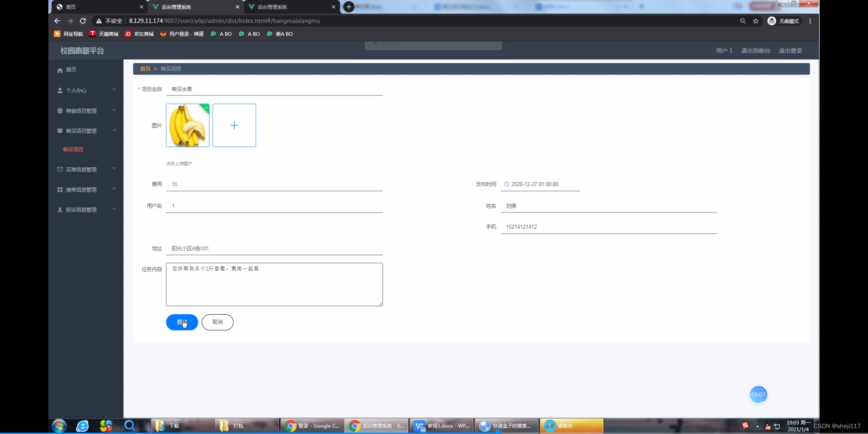Open the 新A BO bookmark
This screenshot has height=434, width=868.
coord(280,34)
